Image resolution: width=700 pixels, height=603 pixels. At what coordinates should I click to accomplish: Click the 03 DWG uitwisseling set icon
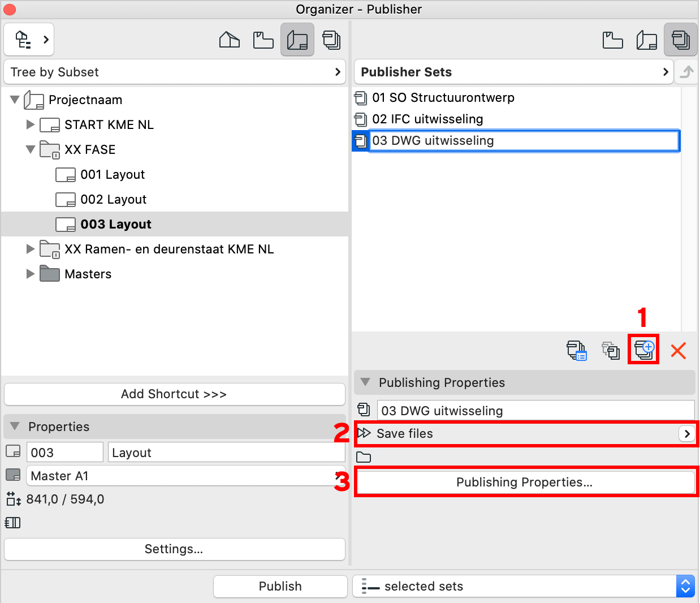pyautogui.click(x=361, y=141)
